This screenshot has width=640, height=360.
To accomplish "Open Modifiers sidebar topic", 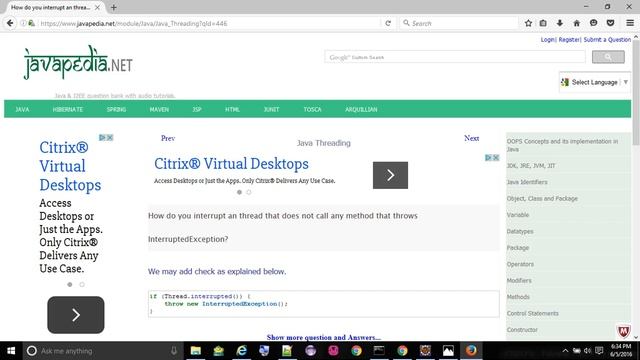I will [x=519, y=280].
